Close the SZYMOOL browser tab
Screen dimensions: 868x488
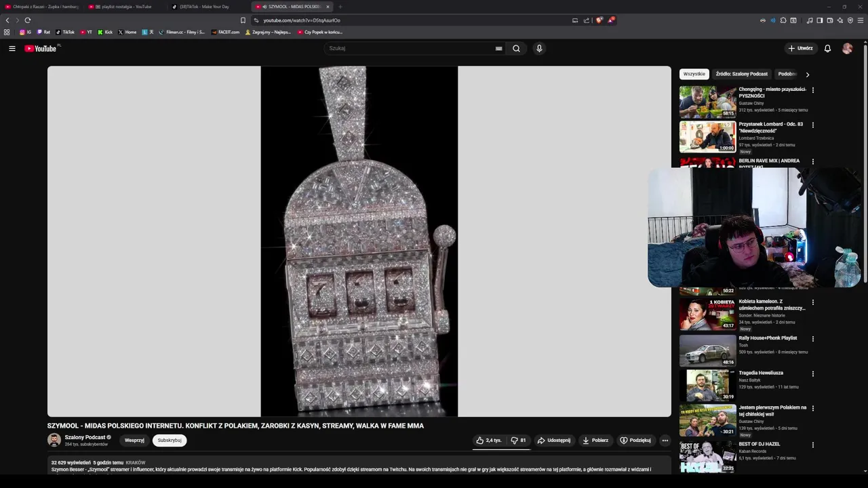pyautogui.click(x=328, y=7)
